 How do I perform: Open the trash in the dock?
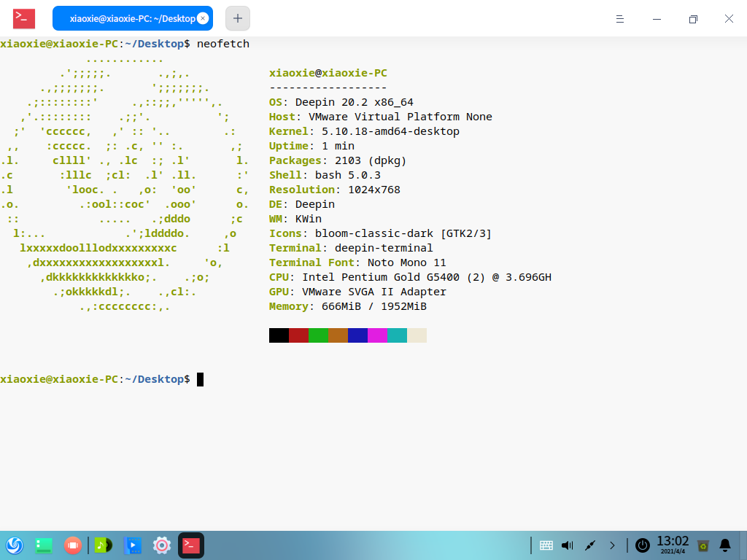703,545
